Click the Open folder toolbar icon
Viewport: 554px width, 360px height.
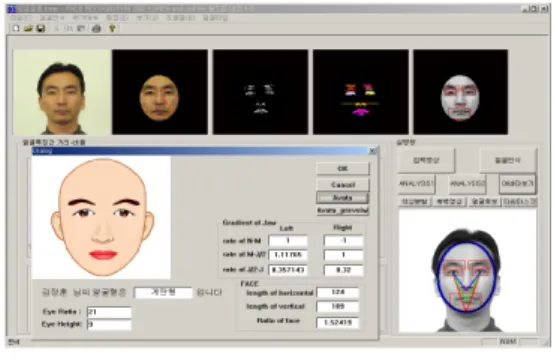coord(28,29)
